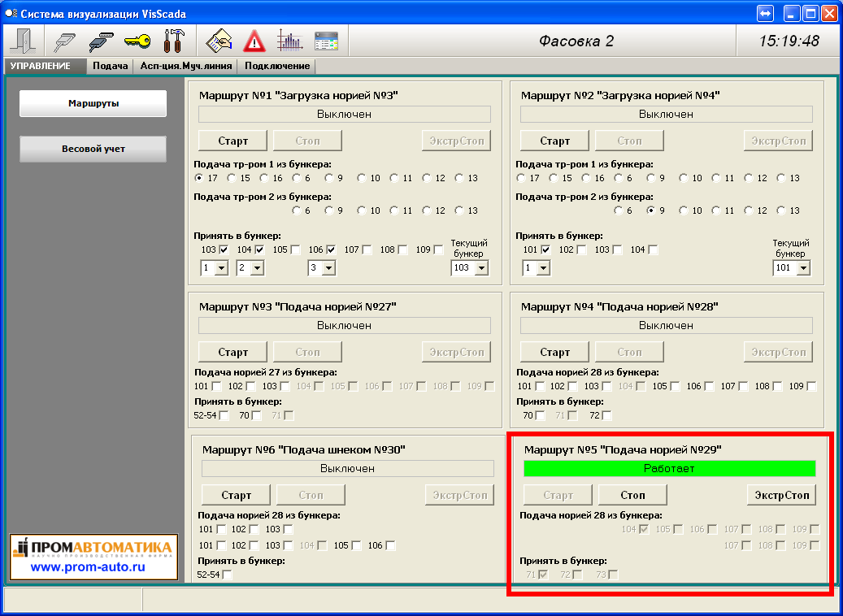
Task: Select bunker 15 radio in Маршрут №1
Action: point(232,178)
